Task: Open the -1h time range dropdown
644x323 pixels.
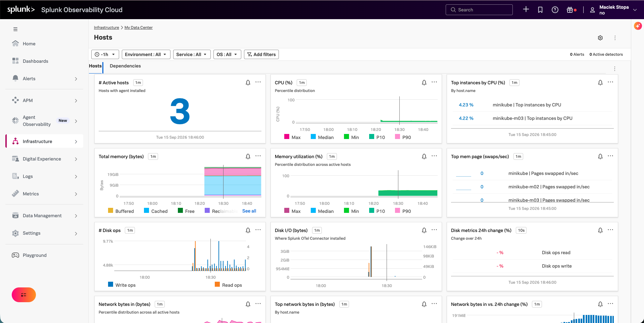Action: tap(105, 54)
